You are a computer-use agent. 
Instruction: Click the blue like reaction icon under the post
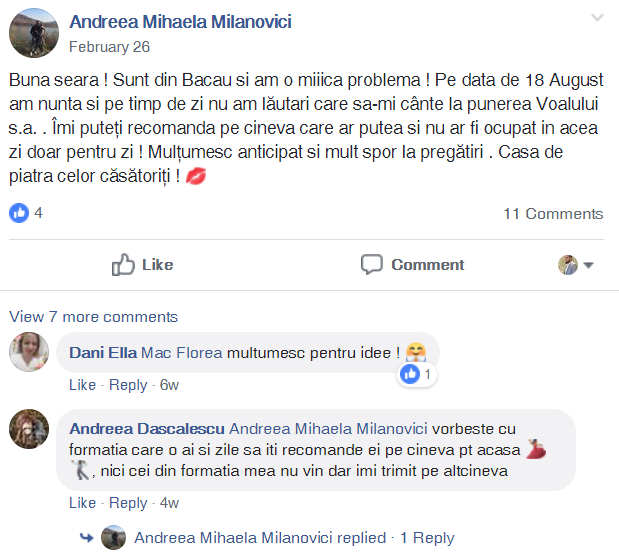click(19, 213)
